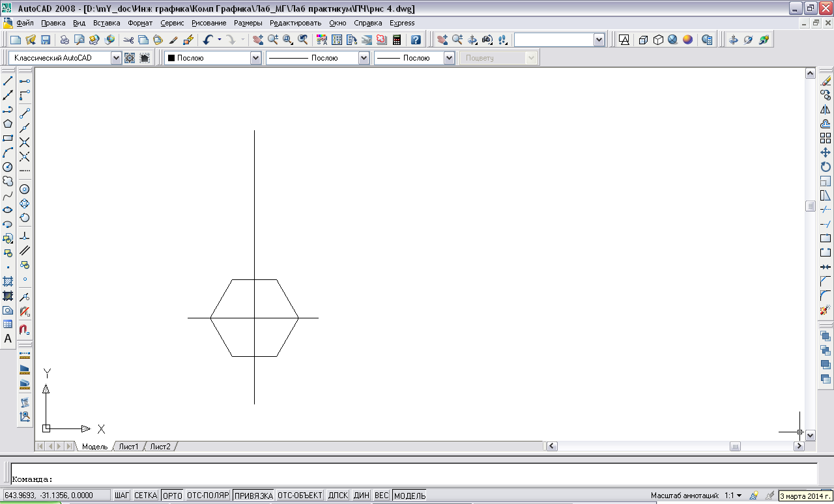Activate the Circle drawing tool

8,167
